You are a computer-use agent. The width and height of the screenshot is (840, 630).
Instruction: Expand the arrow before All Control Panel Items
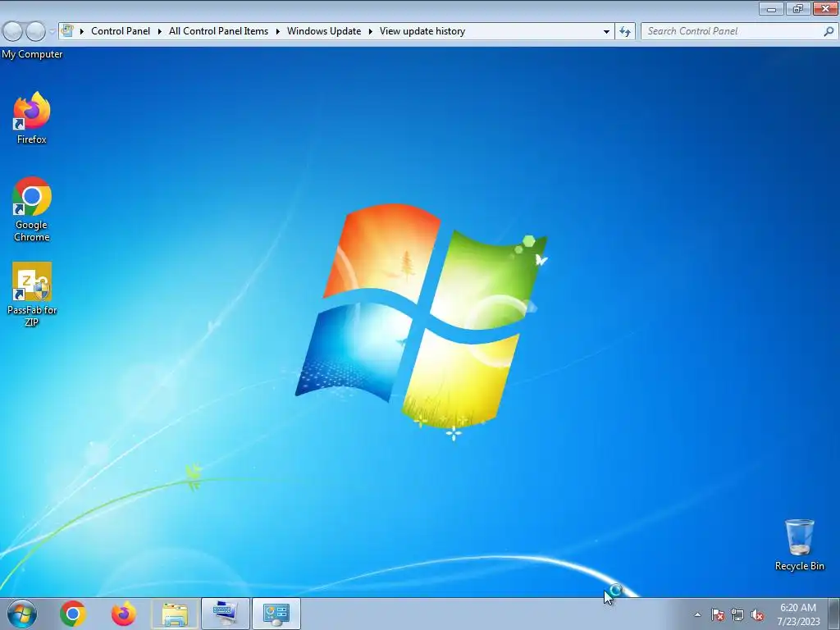tap(160, 31)
